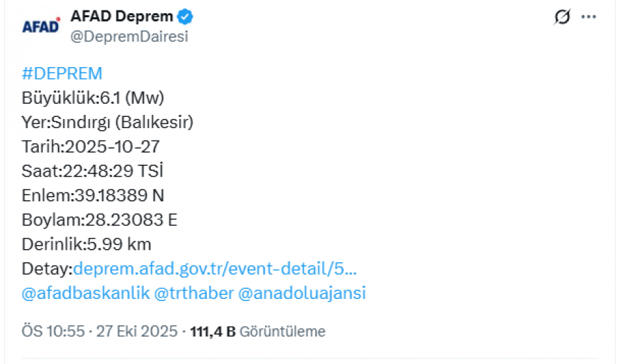Open the three-dot more options menu
The height and width of the screenshot is (364, 623).
coord(588,17)
